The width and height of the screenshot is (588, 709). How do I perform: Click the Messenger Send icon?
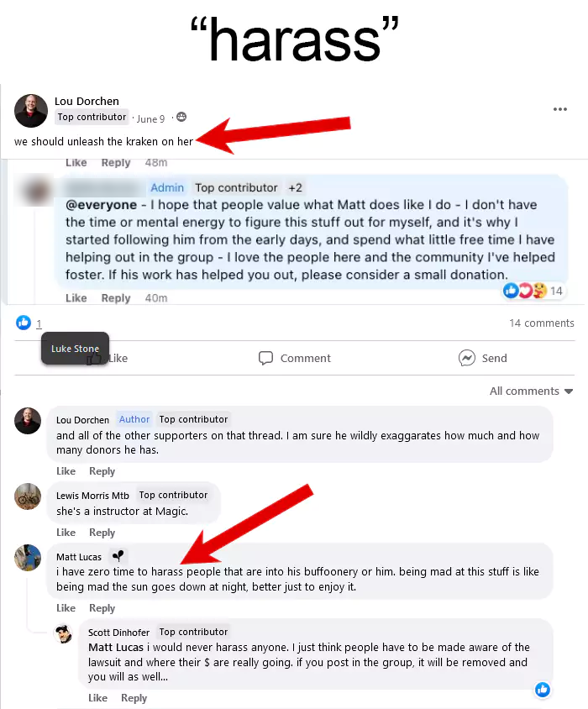click(x=467, y=358)
